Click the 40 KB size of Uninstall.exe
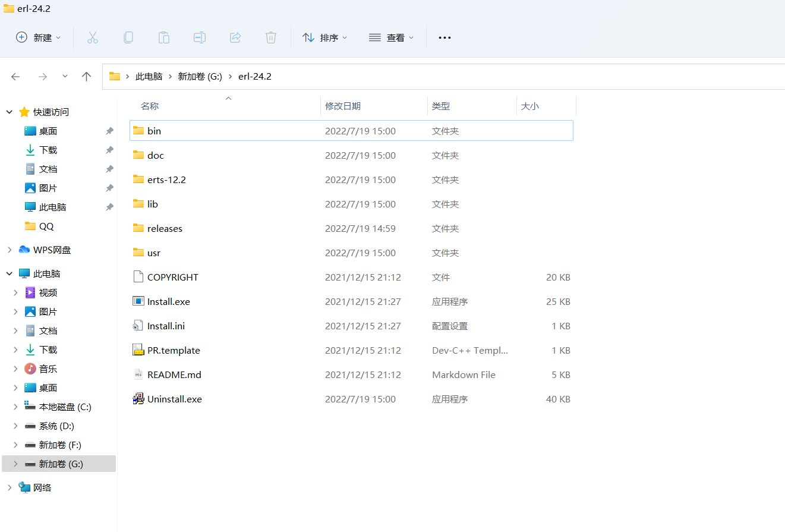Image resolution: width=785 pixels, height=532 pixels. [x=558, y=399]
